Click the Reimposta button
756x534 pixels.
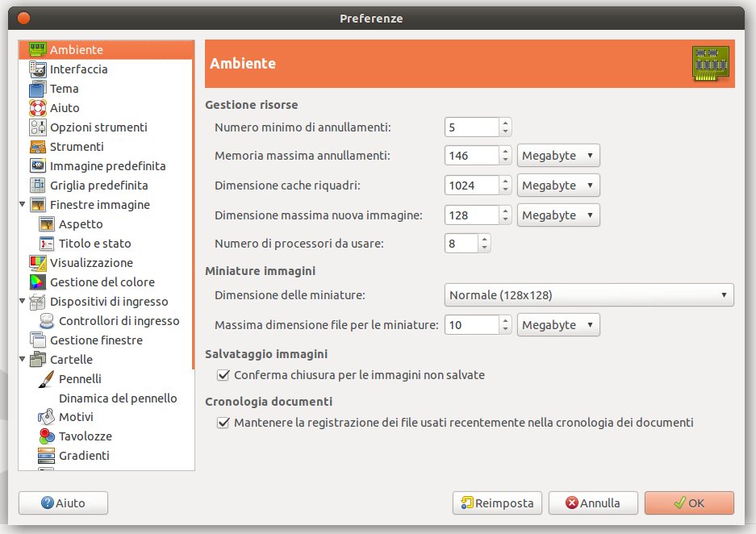click(497, 503)
